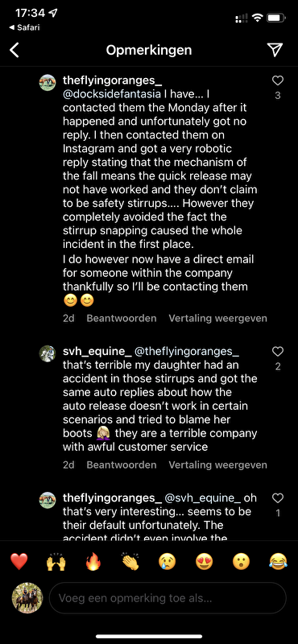The width and height of the screenshot is (298, 644).
Task: Open the direct message paper plane icon
Action: click(x=275, y=50)
